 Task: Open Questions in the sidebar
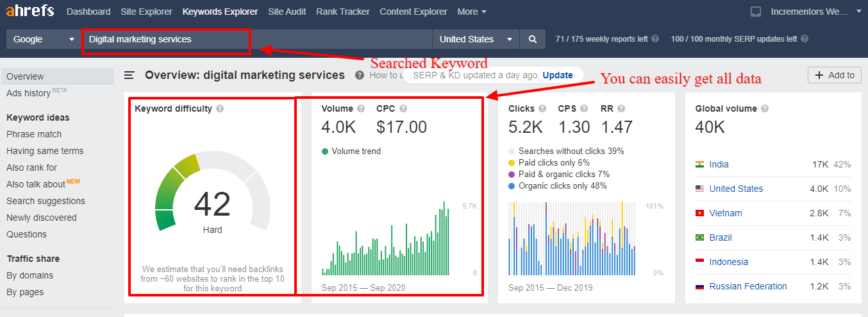pyautogui.click(x=26, y=234)
